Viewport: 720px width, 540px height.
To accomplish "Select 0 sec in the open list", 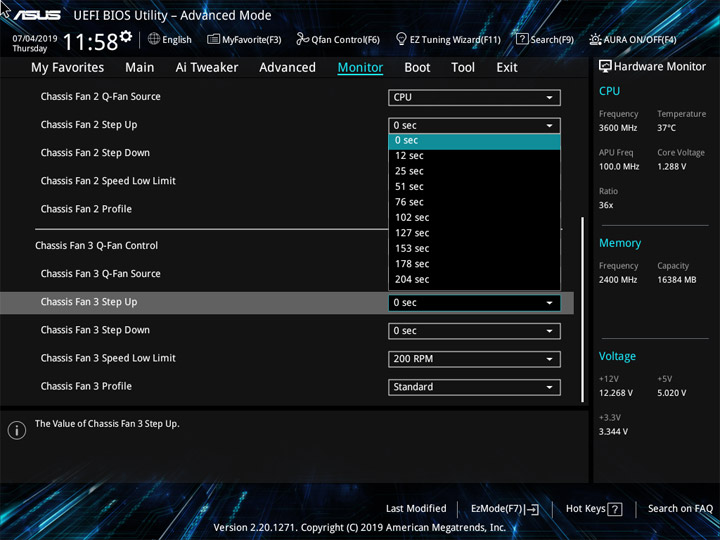I will pyautogui.click(x=474, y=141).
